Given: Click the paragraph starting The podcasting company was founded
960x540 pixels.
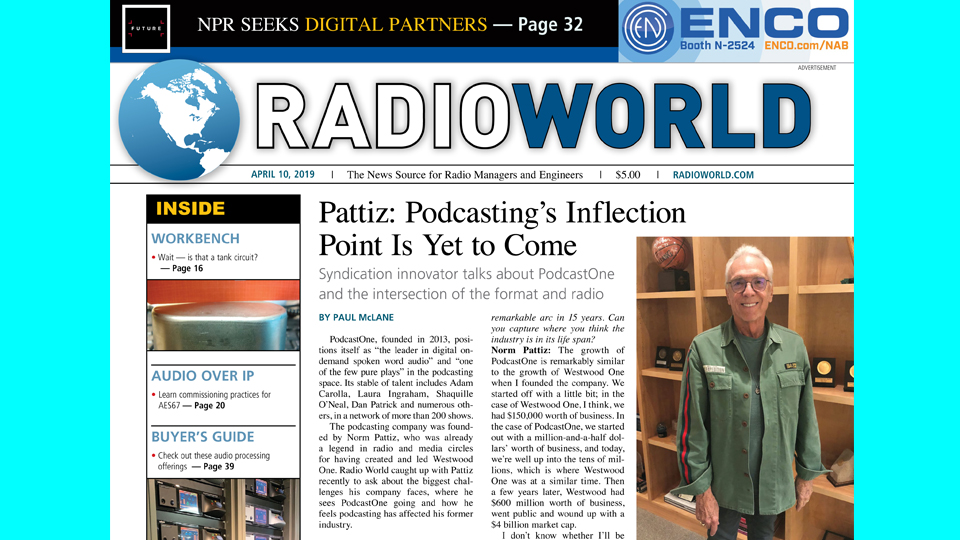Looking at the screenshot, I should 396,476.
